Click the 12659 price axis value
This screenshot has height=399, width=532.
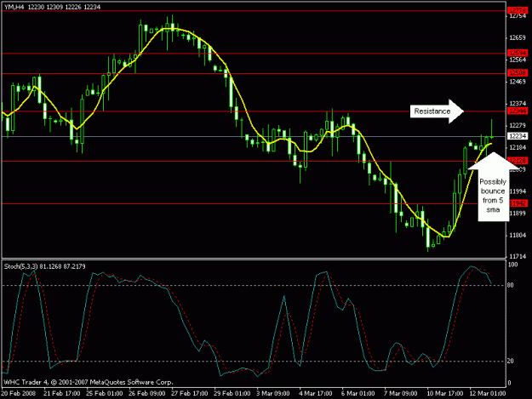[x=518, y=37]
